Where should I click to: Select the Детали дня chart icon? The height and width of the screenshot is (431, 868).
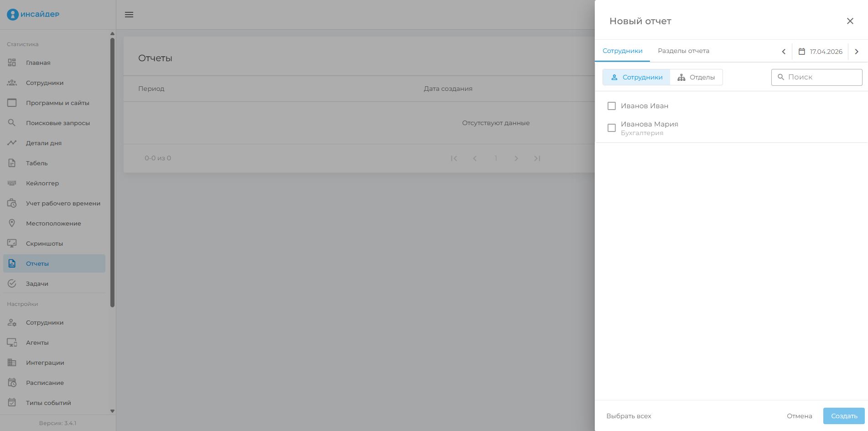[12, 143]
